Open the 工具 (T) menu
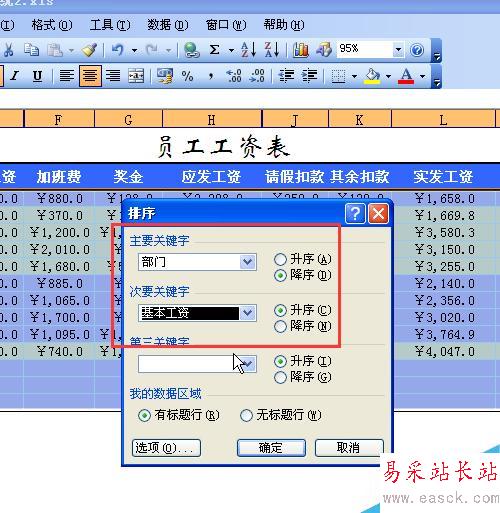Image resolution: width=500 pixels, height=513 pixels. coord(110,25)
